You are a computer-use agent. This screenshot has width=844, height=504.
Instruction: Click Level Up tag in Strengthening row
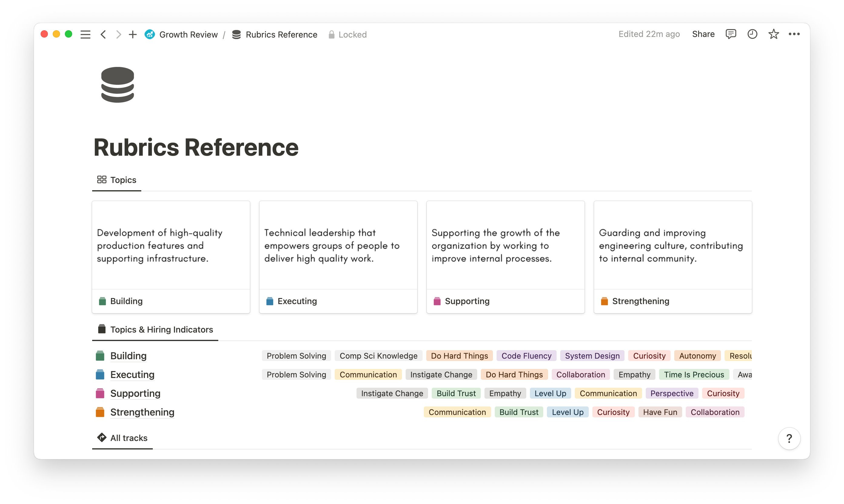click(567, 412)
